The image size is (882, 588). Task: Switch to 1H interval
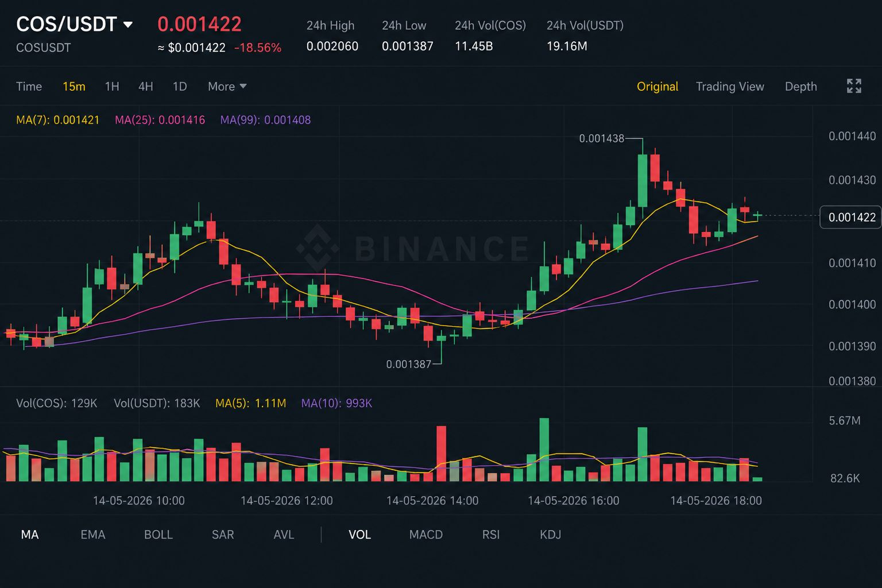tap(112, 86)
